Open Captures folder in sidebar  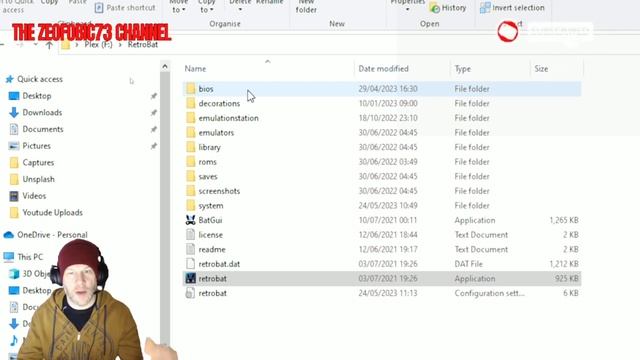[x=38, y=162]
